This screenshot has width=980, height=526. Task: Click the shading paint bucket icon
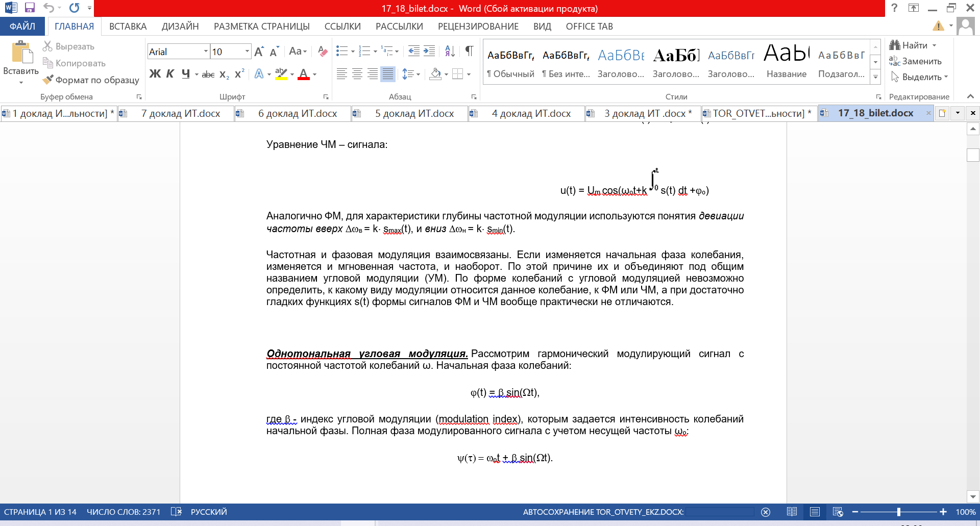point(435,74)
